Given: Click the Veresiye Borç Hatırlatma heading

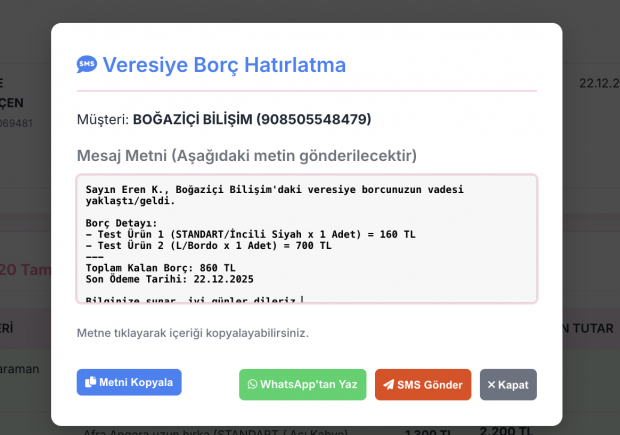Looking at the screenshot, I should tap(224, 65).
